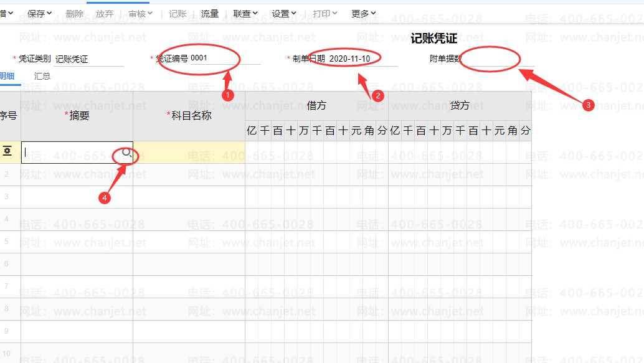Click the 删除 toolbar button
644x363 pixels.
75,14
